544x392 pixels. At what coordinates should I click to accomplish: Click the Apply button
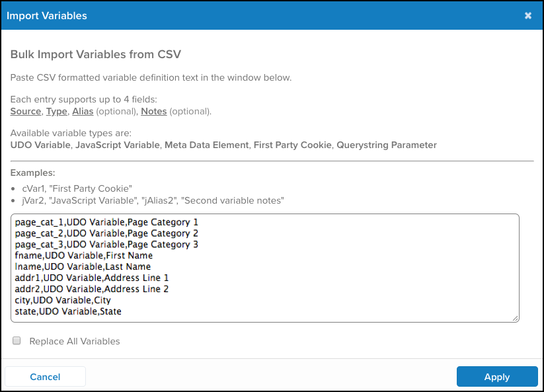pos(496,377)
